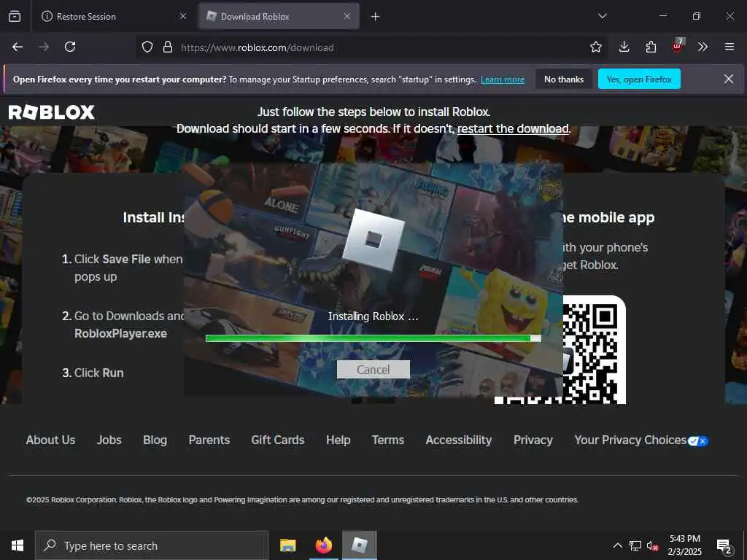Bookmark this page with star icon
The height and width of the screenshot is (560, 747).
point(595,47)
